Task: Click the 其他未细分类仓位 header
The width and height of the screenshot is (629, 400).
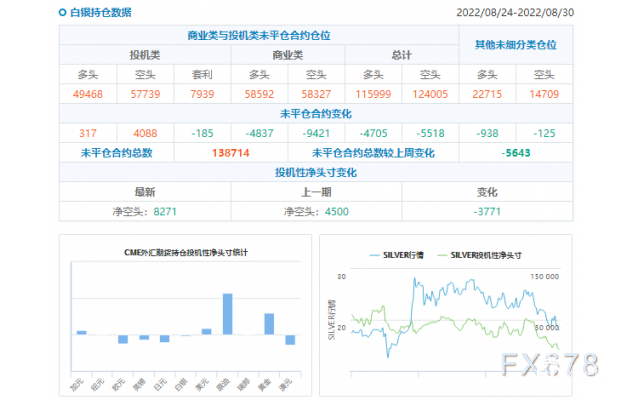Action: click(x=516, y=45)
